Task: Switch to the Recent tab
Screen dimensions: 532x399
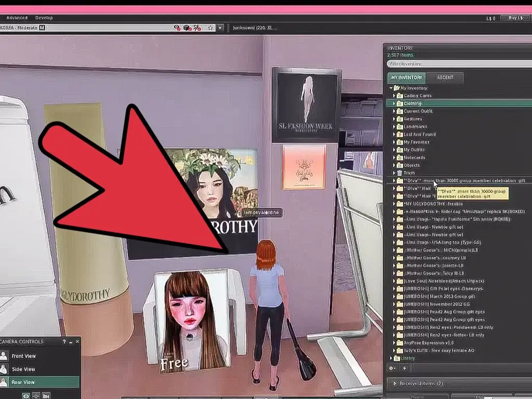Action: click(x=445, y=77)
